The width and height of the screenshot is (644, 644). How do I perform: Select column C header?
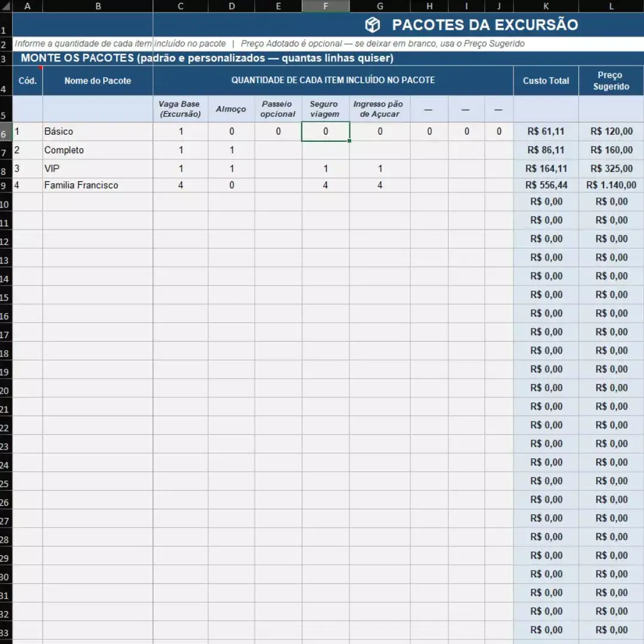coord(181,6)
